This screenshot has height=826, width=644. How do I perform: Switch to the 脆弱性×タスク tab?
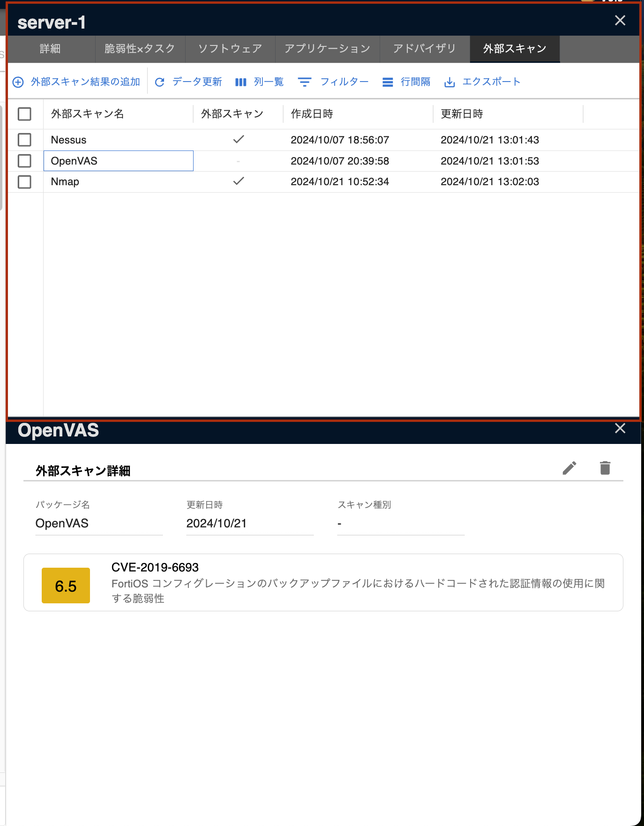[140, 49]
